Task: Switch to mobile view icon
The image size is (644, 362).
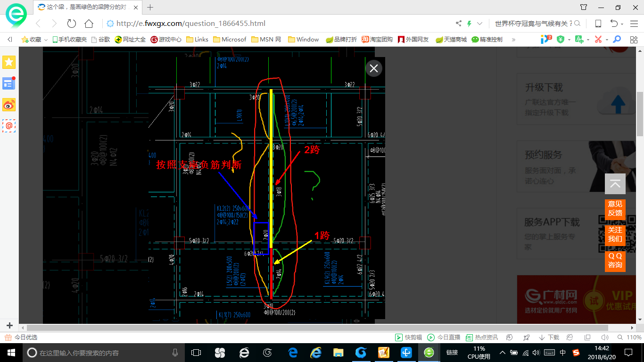Action: (598, 24)
